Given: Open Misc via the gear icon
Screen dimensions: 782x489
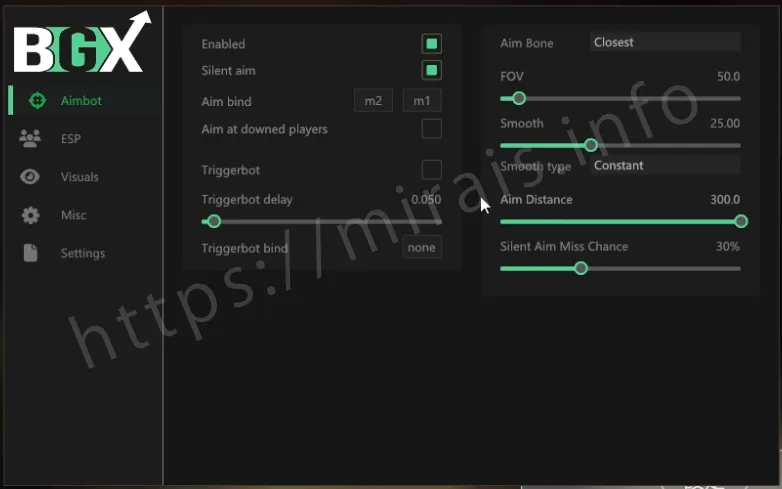Looking at the screenshot, I should [x=30, y=215].
